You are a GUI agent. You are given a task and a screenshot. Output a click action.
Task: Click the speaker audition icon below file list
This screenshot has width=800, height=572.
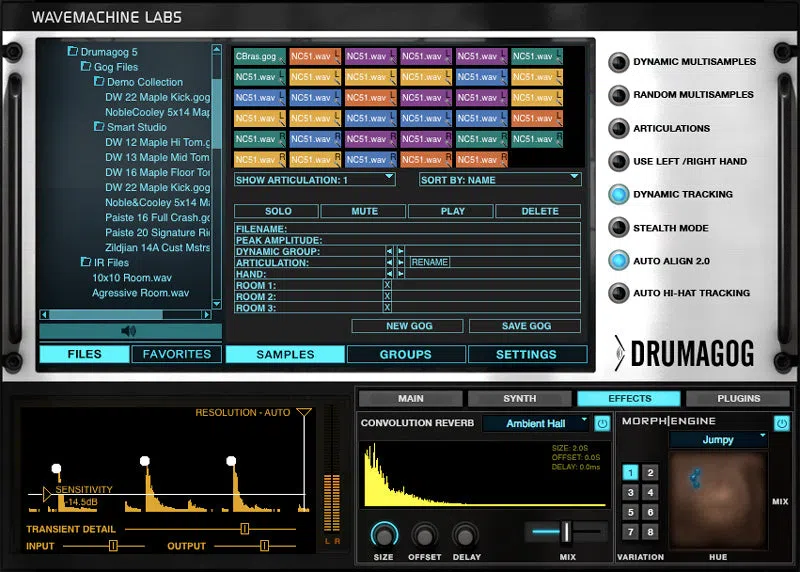[x=129, y=331]
